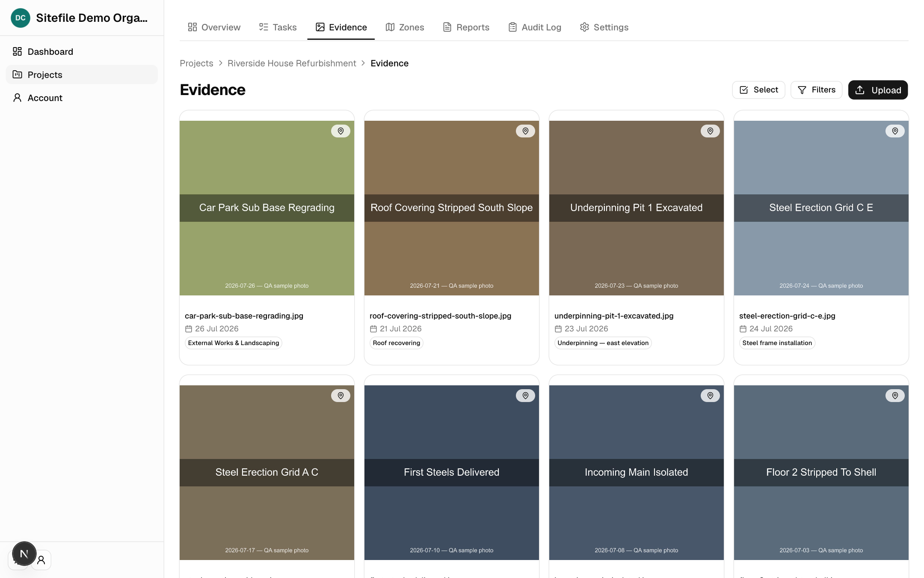Open the Filters panel
924x578 pixels.
coord(816,90)
